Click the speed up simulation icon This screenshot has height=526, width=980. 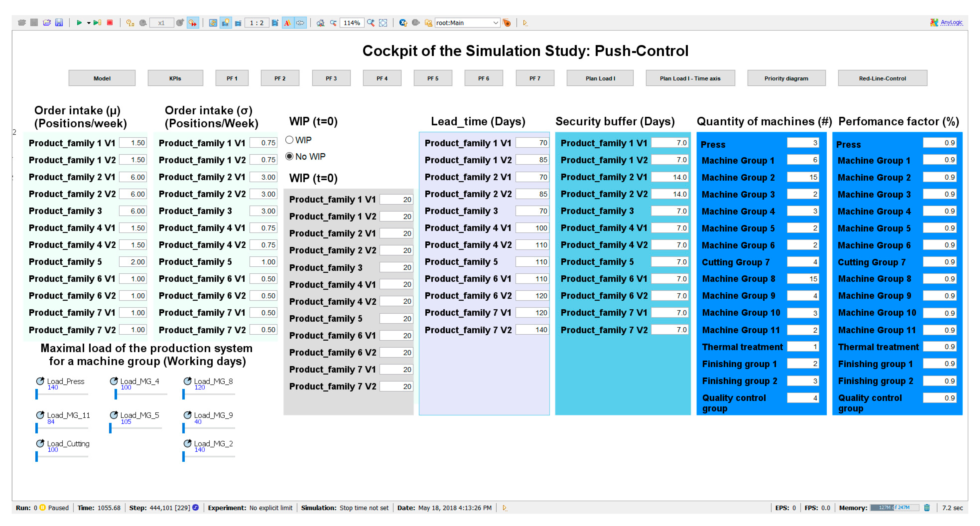180,23
